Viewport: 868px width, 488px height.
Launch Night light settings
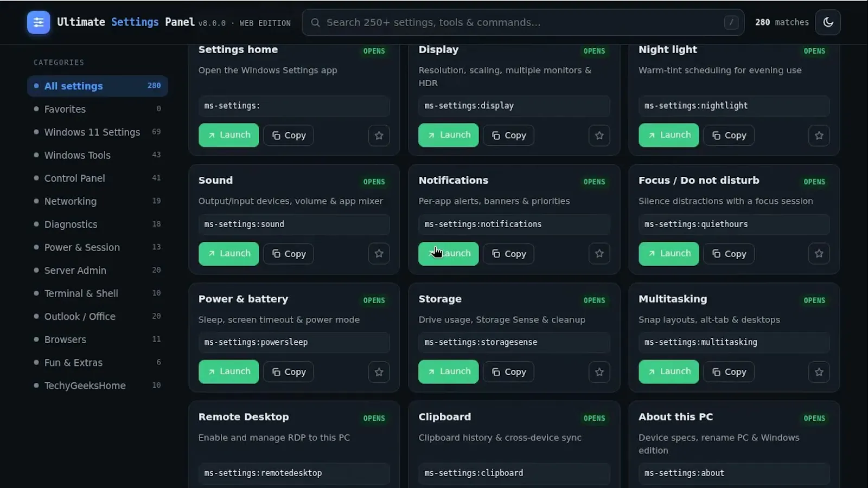tap(669, 135)
